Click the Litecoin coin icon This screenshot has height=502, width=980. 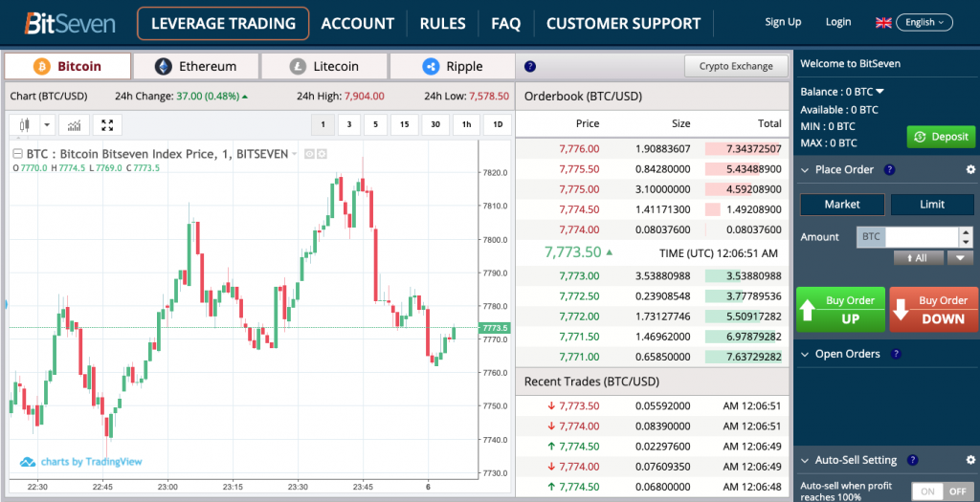[x=298, y=66]
